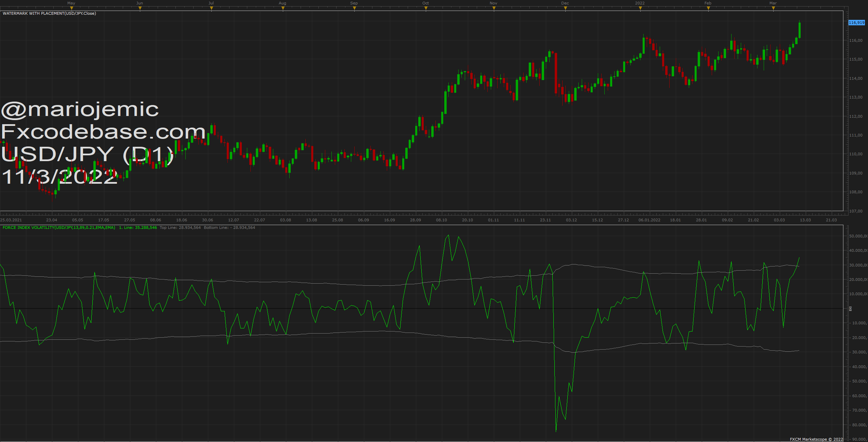Click the 'Bottom Line: - 28.934,564' value
Viewport: 868px width, 442px height.
click(229, 227)
